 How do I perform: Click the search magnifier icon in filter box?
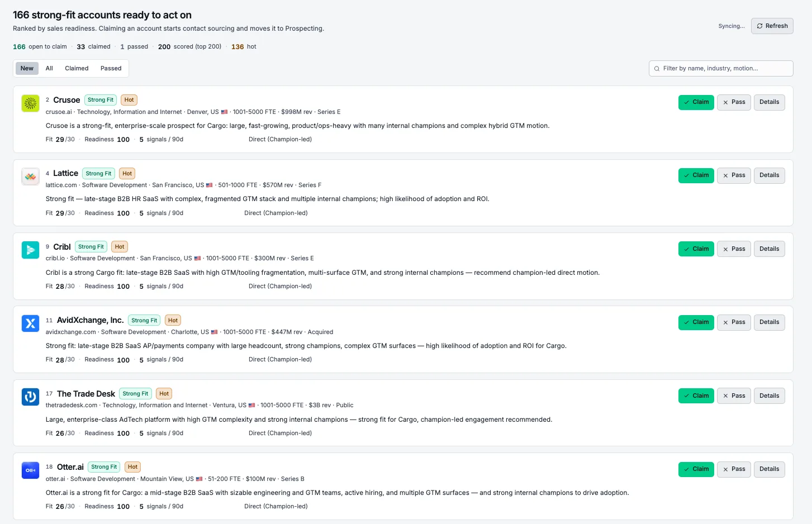657,69
